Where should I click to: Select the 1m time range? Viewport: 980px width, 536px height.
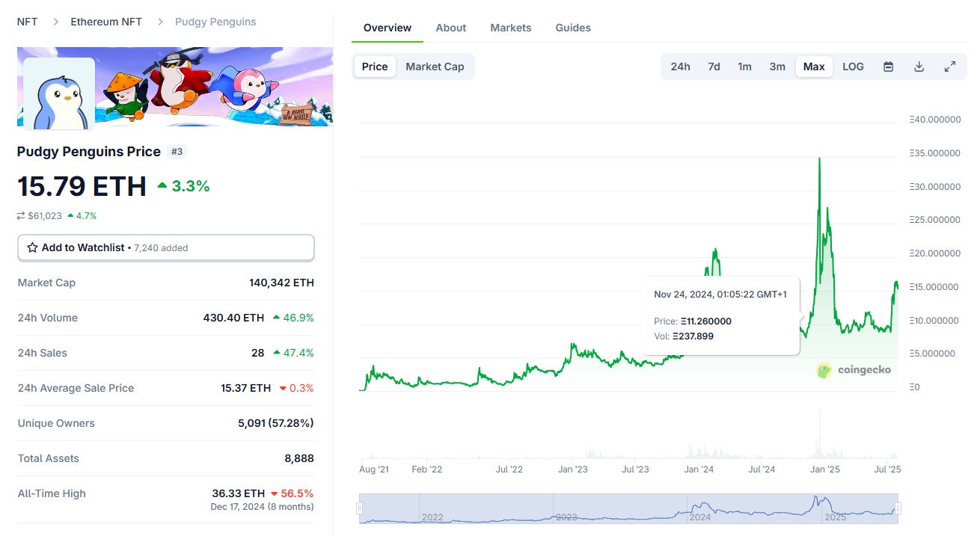click(745, 67)
